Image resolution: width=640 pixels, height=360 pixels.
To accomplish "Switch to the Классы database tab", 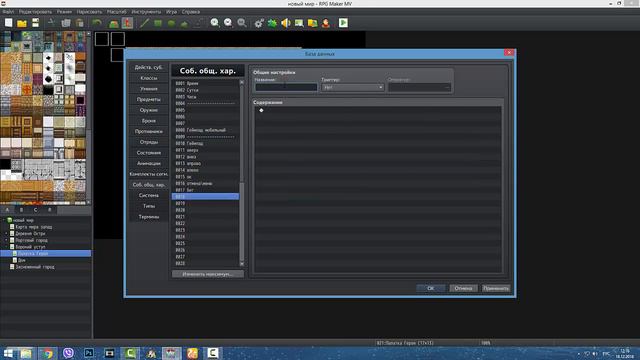I will pos(149,78).
